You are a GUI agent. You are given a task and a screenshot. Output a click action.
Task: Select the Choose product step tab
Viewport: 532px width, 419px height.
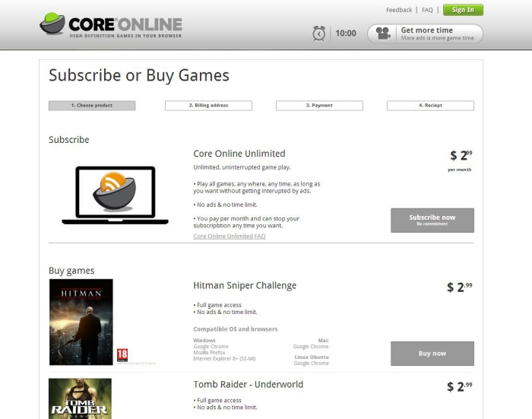pyautogui.click(x=92, y=105)
